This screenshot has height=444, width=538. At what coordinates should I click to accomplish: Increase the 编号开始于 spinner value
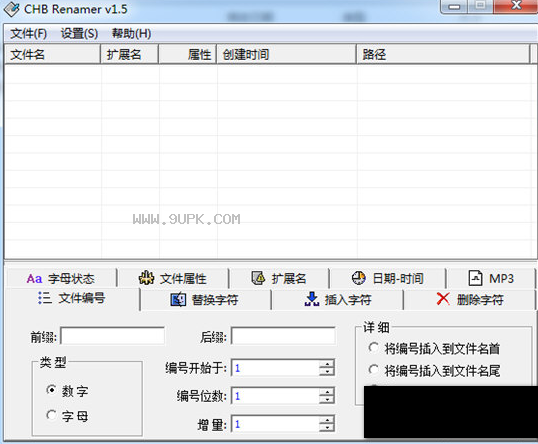pos(327,364)
